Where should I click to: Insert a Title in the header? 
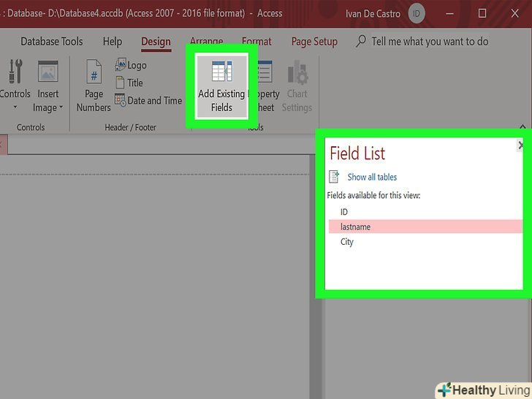tap(129, 83)
